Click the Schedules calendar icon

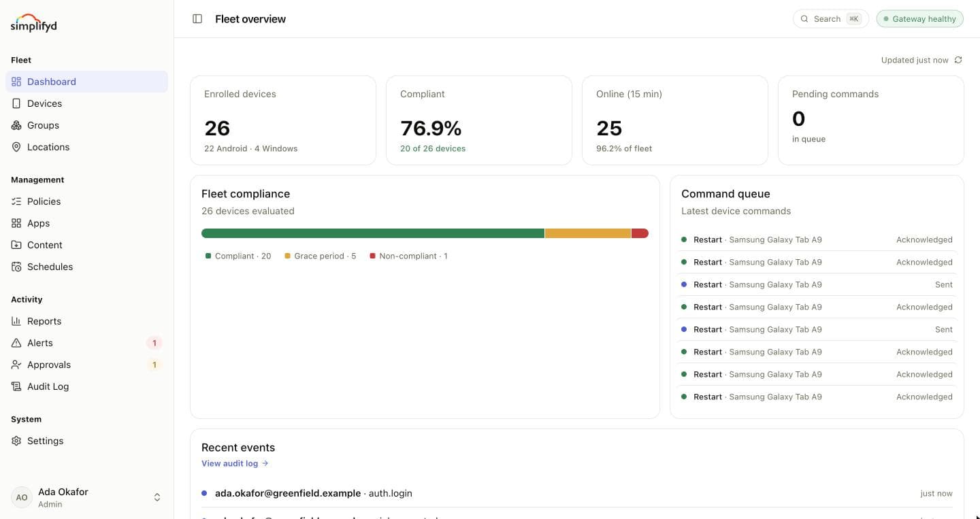pos(16,267)
